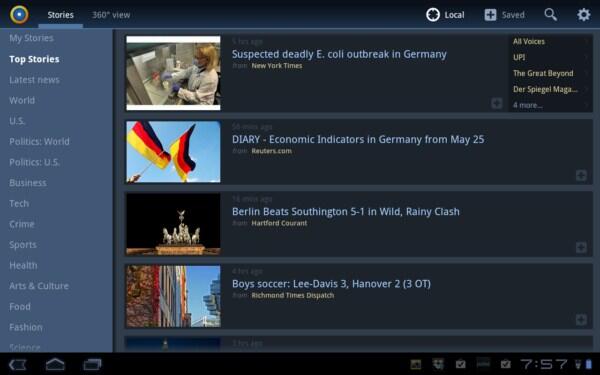Open the Brandenburg Gate story thumbnail
600x375 pixels.
(x=173, y=224)
